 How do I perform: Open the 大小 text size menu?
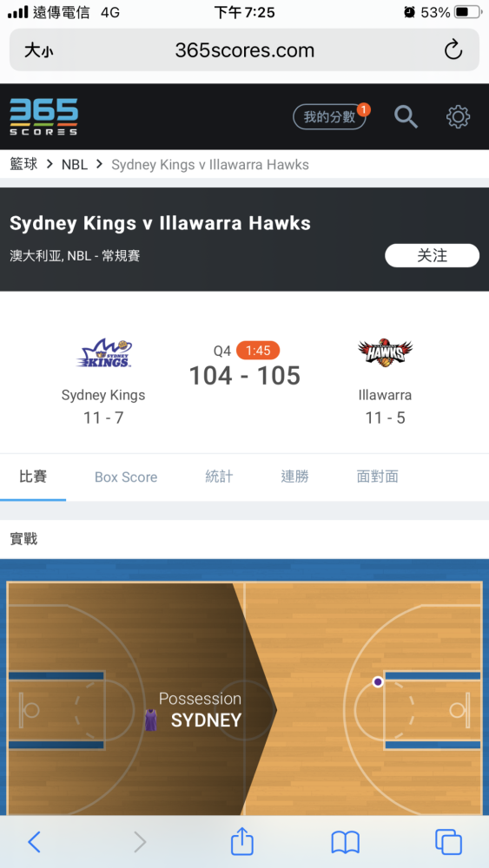[x=39, y=50]
